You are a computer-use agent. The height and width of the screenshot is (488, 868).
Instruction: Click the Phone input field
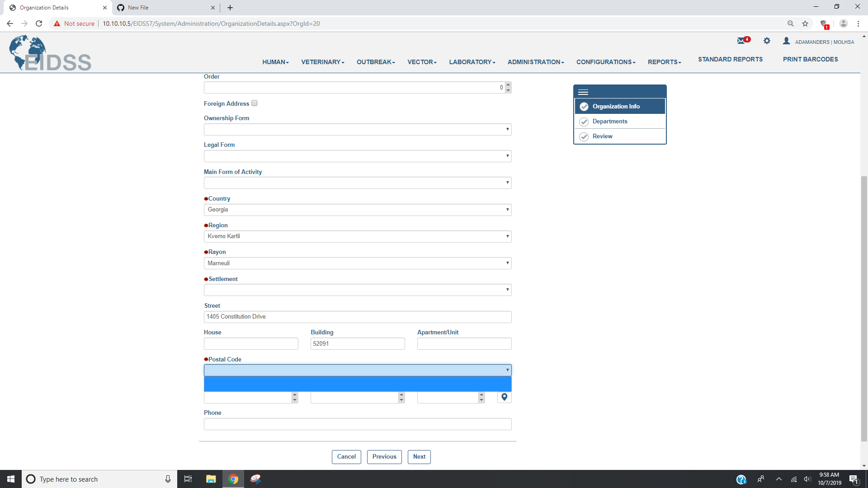pos(357,424)
